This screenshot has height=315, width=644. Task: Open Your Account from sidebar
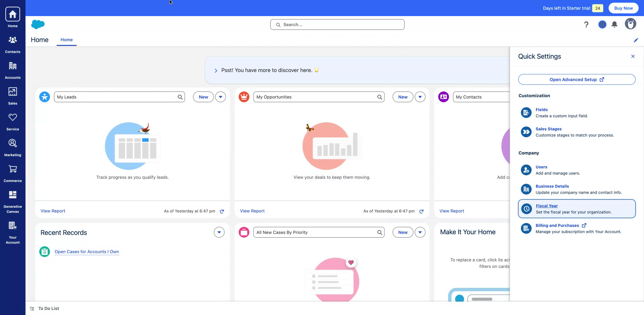pos(12,229)
